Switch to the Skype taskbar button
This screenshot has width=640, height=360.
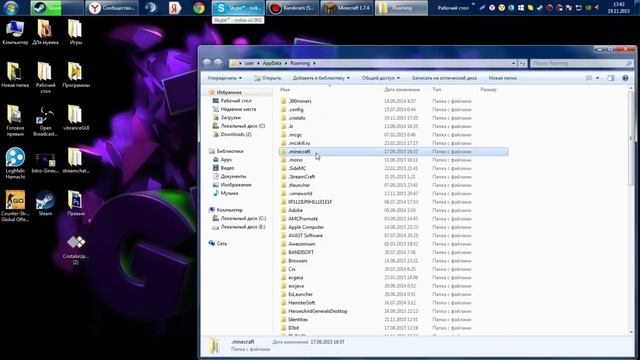click(238, 8)
